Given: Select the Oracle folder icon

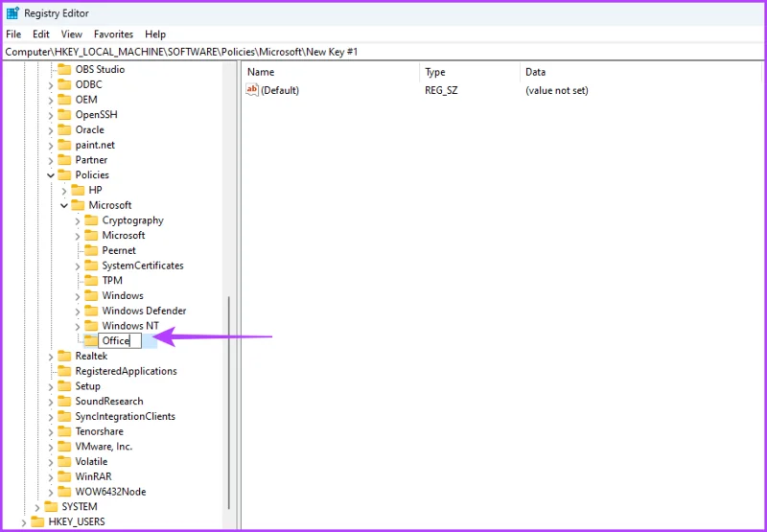Looking at the screenshot, I should click(x=64, y=130).
